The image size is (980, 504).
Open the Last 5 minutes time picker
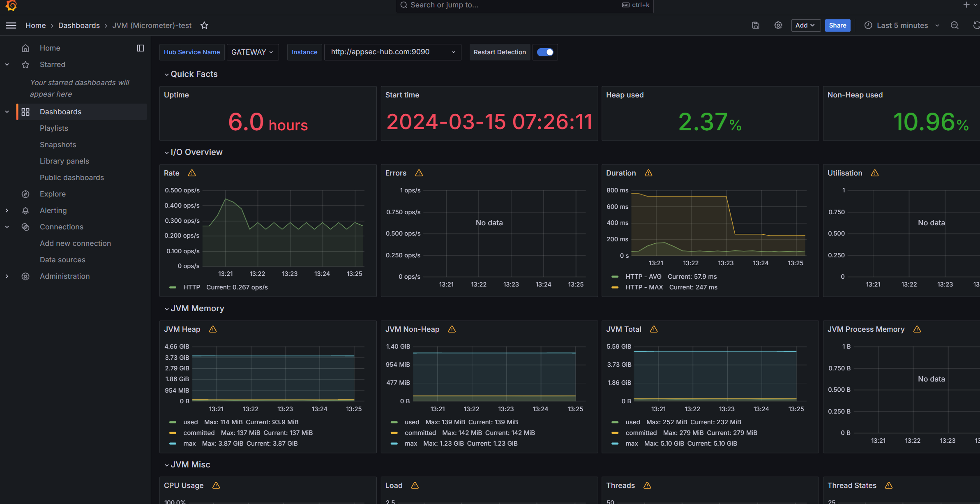pos(902,25)
